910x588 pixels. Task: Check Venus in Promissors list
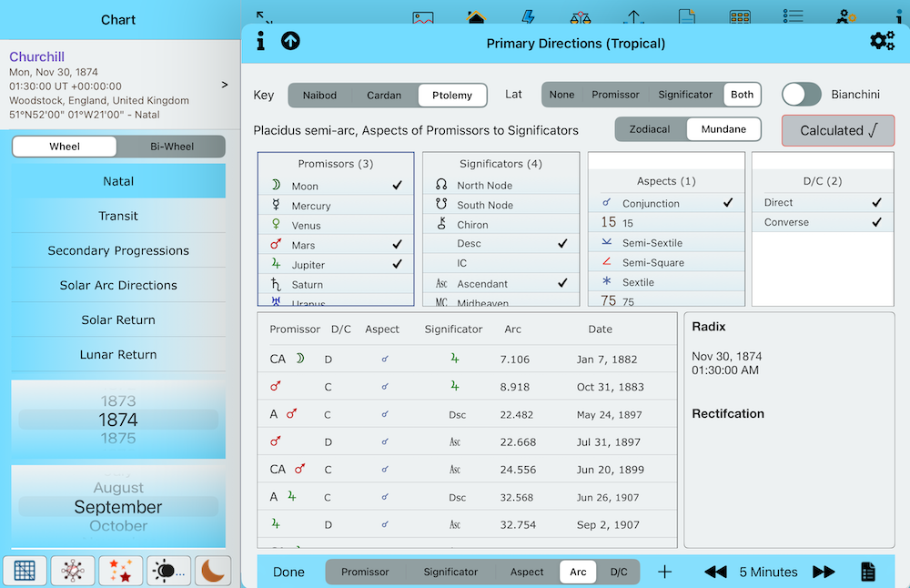tap(336, 226)
